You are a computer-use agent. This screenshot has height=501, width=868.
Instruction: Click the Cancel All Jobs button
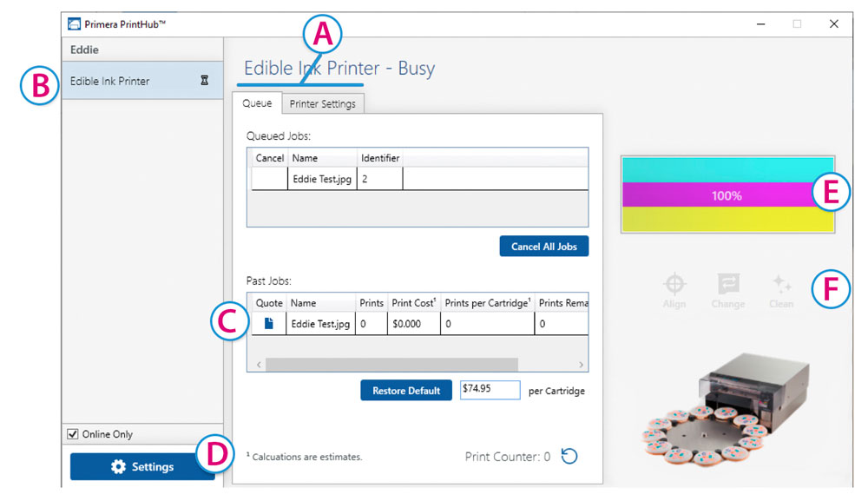[543, 247]
